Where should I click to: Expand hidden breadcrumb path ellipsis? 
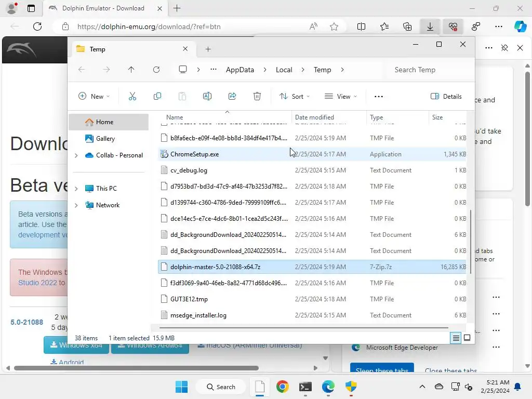[x=214, y=70]
